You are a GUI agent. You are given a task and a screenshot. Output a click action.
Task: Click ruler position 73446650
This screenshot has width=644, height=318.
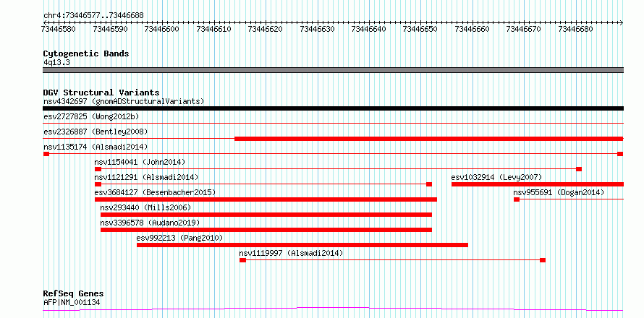tap(420, 29)
